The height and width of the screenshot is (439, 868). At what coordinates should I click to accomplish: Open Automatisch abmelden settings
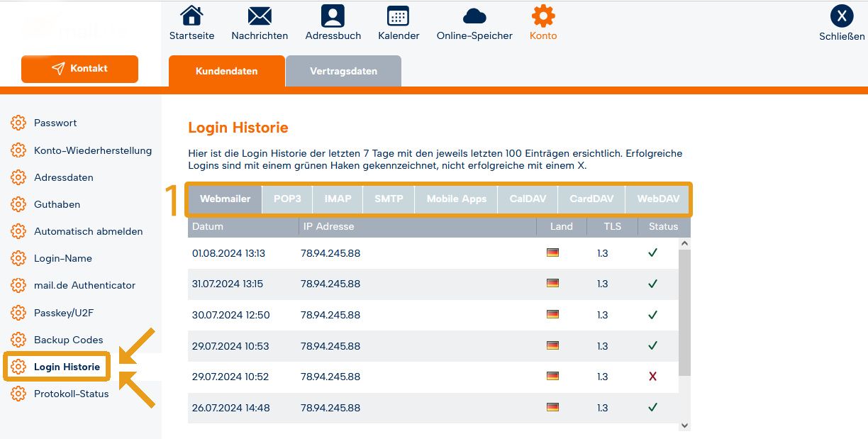coord(89,231)
